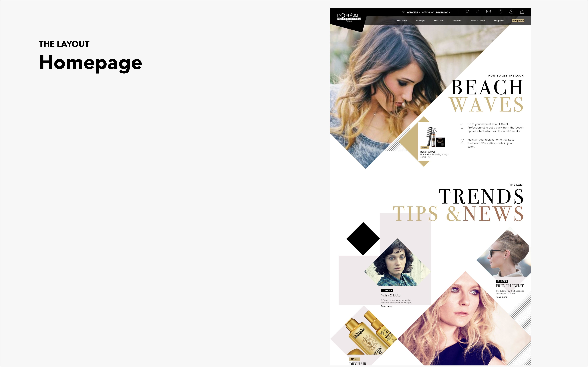Click the search magnifier icon
The width and height of the screenshot is (588, 367).
pyautogui.click(x=467, y=12)
